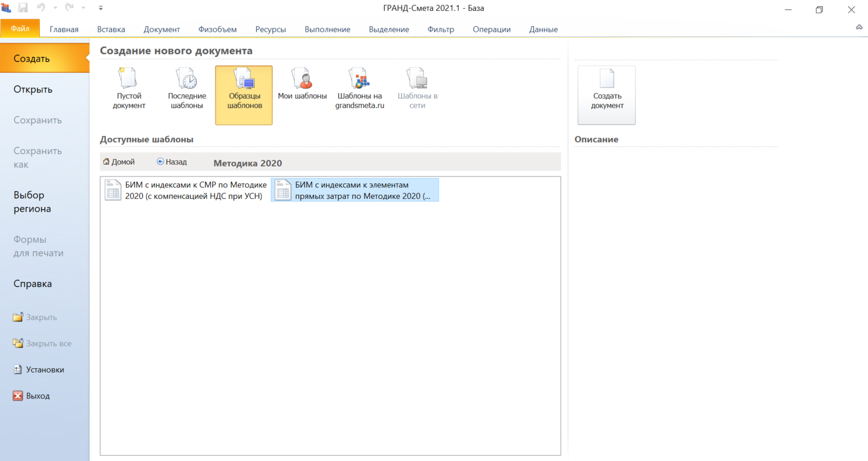Select template БИМ с индексами к элементам прямых затрат

[355, 190]
